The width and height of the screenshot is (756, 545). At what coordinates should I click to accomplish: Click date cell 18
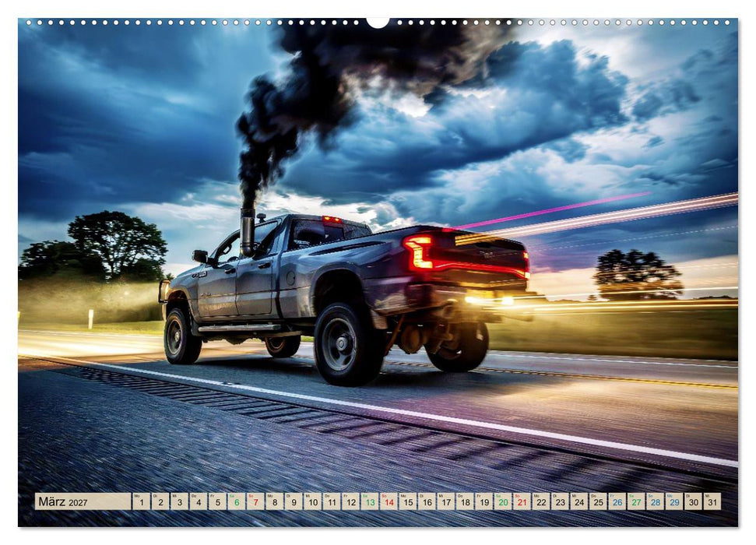[466, 501]
